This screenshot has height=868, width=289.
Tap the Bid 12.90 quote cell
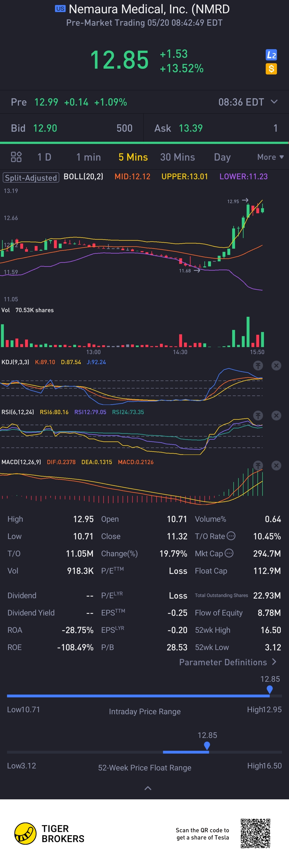[72, 128]
